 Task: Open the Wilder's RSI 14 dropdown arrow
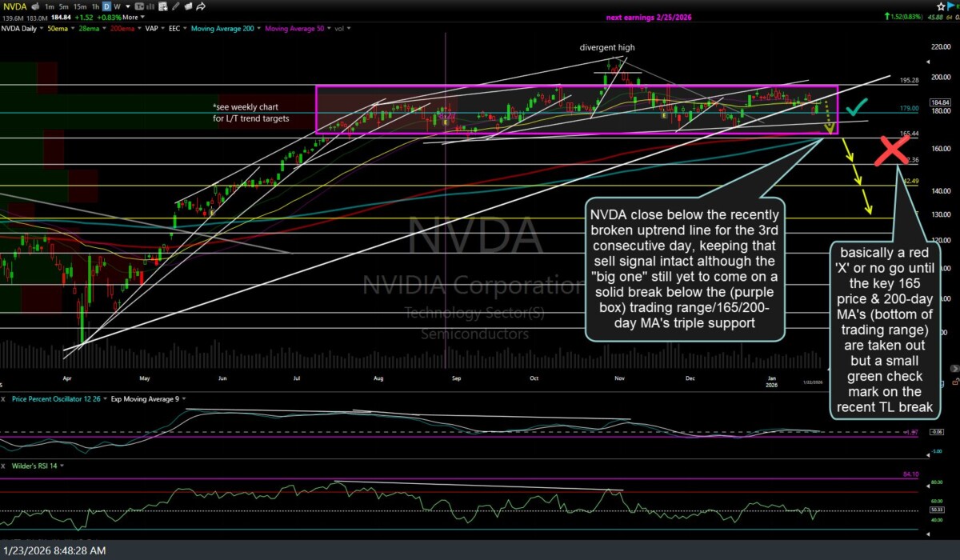click(x=62, y=465)
